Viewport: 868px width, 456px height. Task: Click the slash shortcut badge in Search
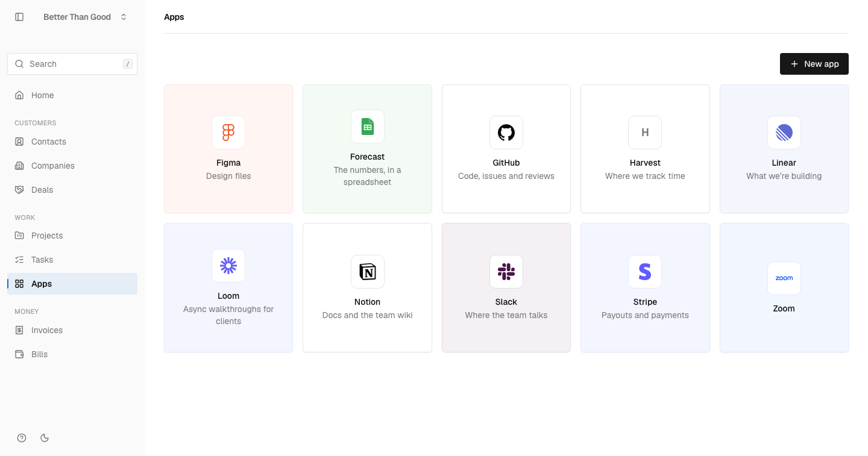(x=127, y=64)
